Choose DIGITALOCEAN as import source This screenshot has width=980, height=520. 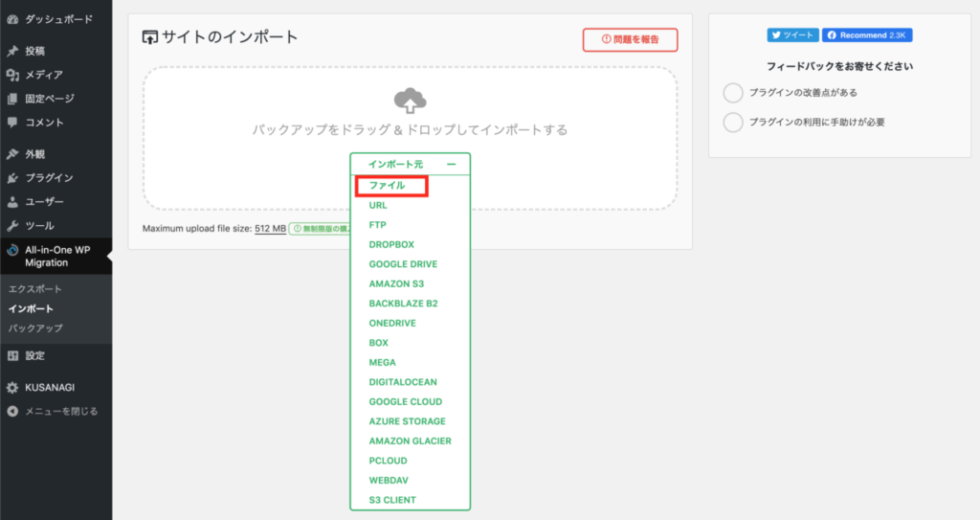pyautogui.click(x=403, y=382)
